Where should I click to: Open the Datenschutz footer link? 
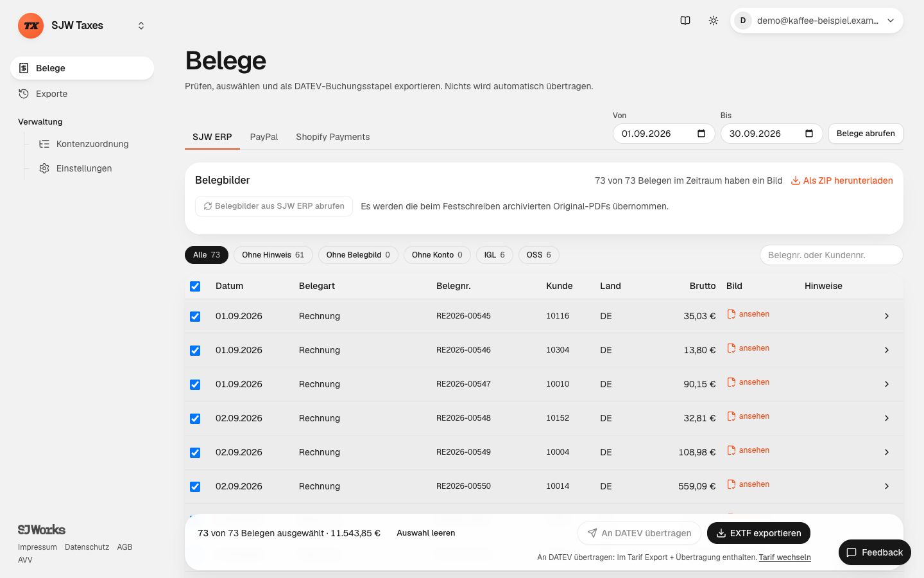[87, 547]
